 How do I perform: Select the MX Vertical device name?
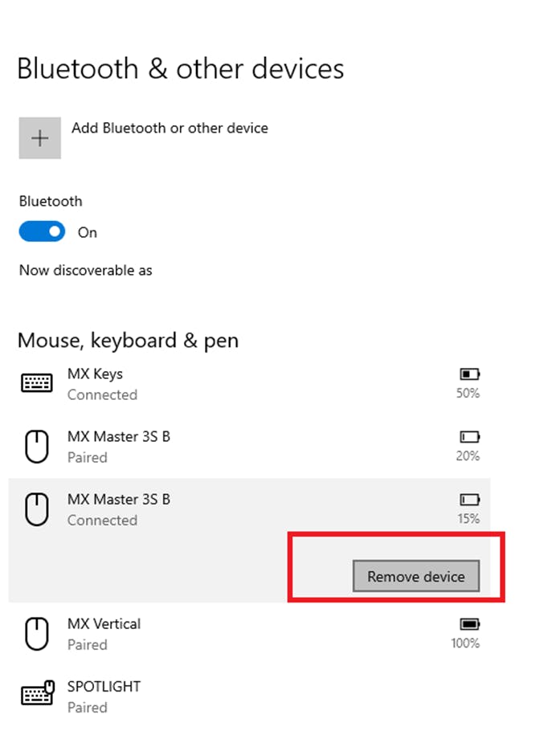[x=104, y=623]
